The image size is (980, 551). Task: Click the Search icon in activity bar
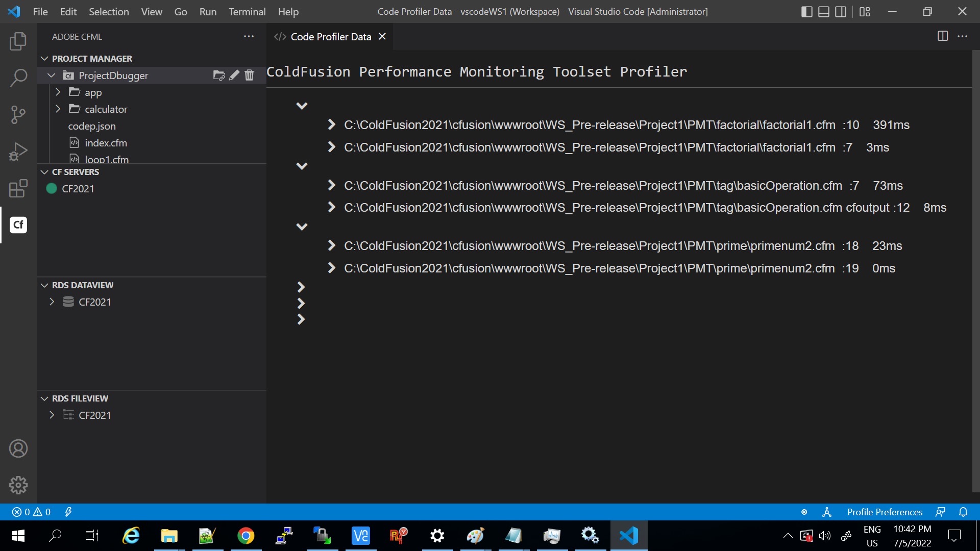(18, 78)
